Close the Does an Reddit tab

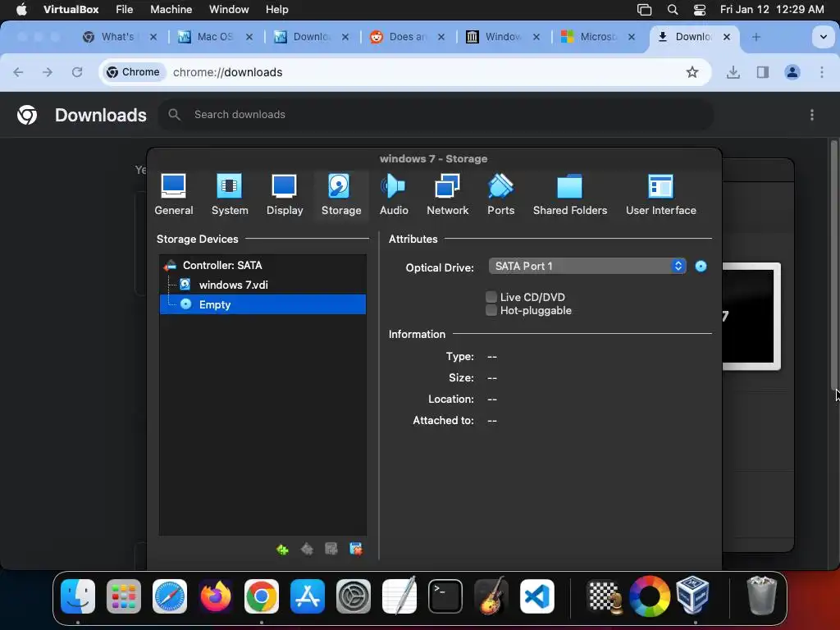tap(441, 36)
